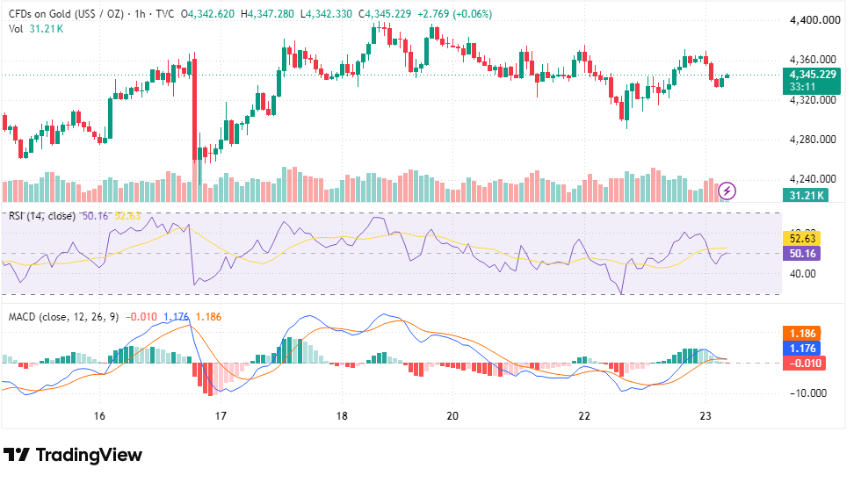Open the MACD (close, 12, 26, 9) legend
The width and height of the screenshot is (861, 504).
click(63, 317)
